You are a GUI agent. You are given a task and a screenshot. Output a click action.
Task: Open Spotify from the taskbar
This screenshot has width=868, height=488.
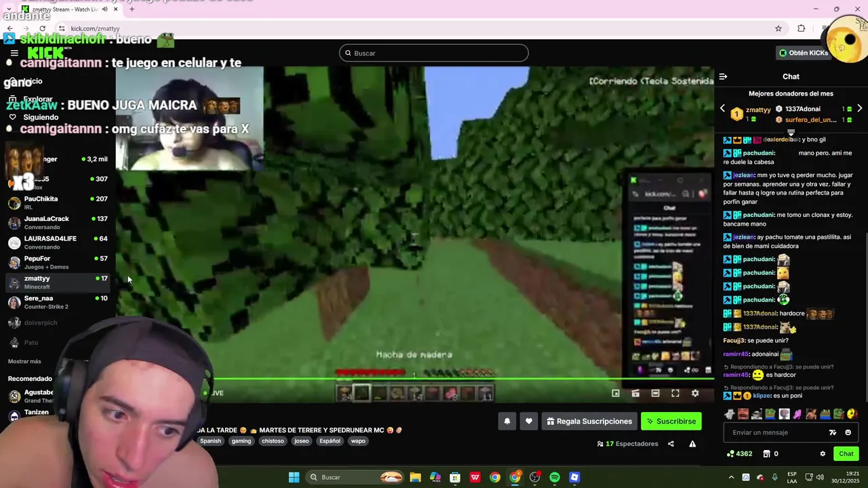[x=555, y=477]
